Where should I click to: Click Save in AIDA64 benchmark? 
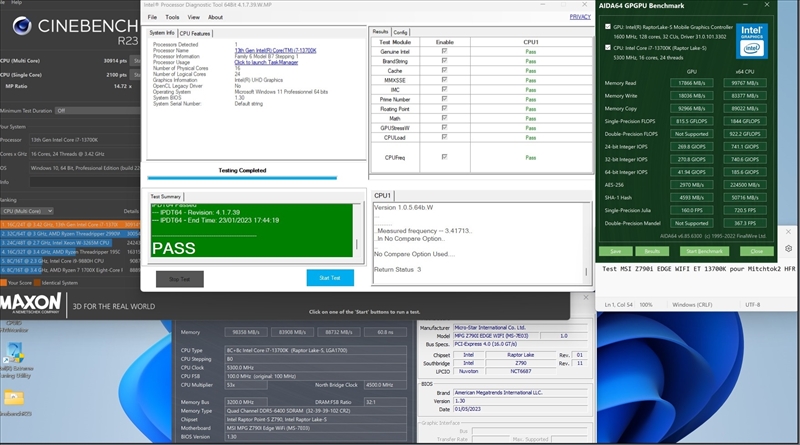pos(615,251)
